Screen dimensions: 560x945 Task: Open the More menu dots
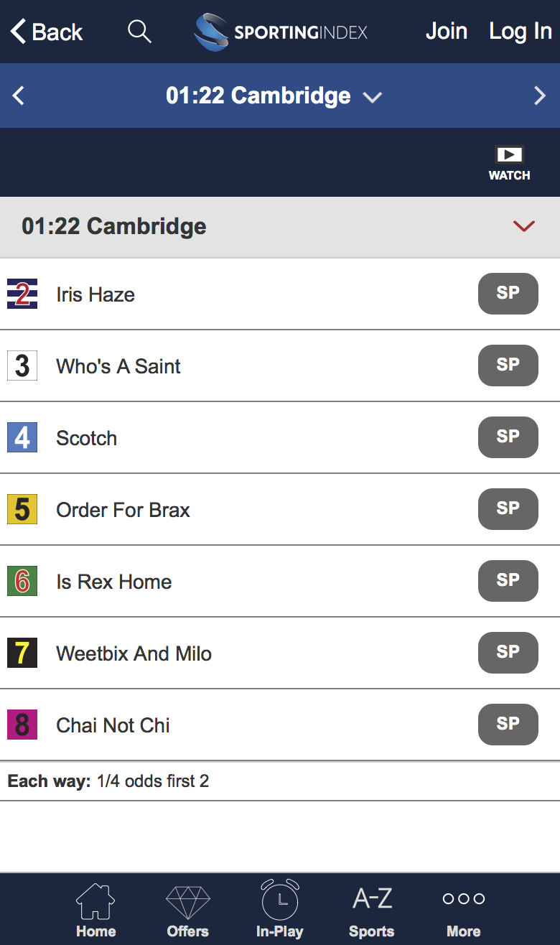pos(463,910)
